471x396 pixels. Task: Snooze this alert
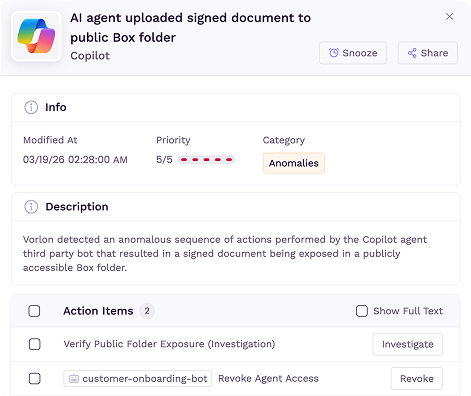(353, 53)
